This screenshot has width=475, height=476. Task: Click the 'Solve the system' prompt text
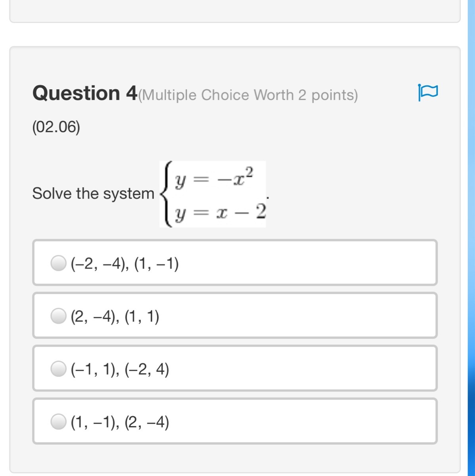pyautogui.click(x=93, y=194)
